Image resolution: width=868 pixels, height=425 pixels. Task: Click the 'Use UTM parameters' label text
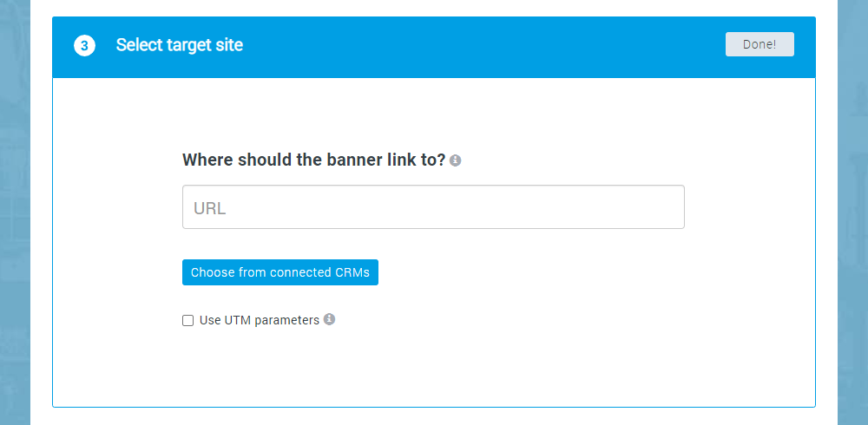(259, 320)
